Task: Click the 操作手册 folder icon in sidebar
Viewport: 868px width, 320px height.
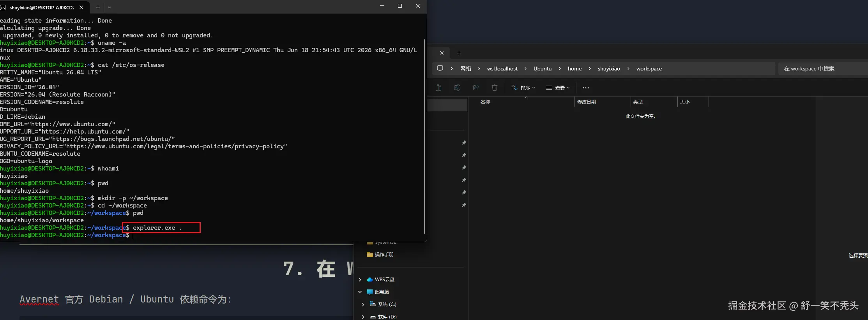Action: (x=370, y=255)
